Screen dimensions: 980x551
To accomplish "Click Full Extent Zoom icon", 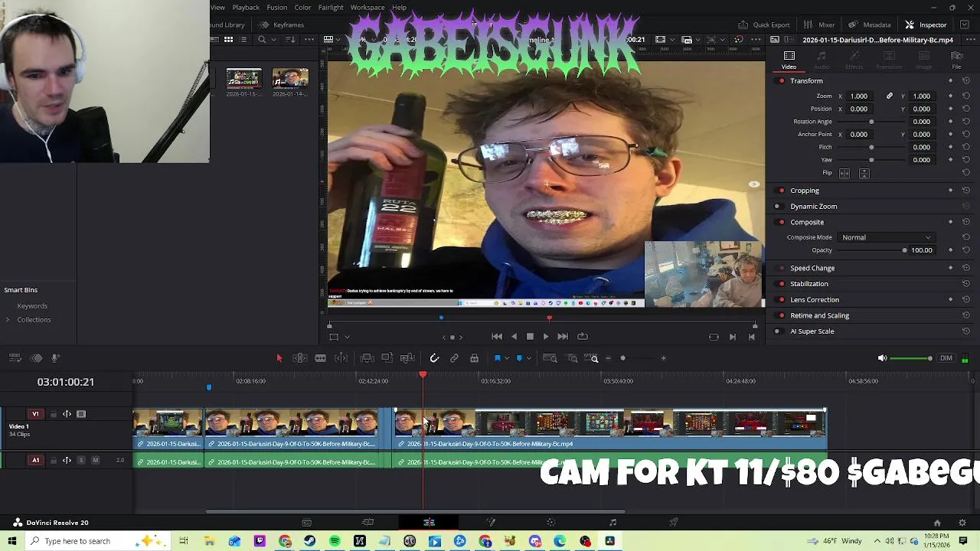I will pyautogui.click(x=549, y=358).
